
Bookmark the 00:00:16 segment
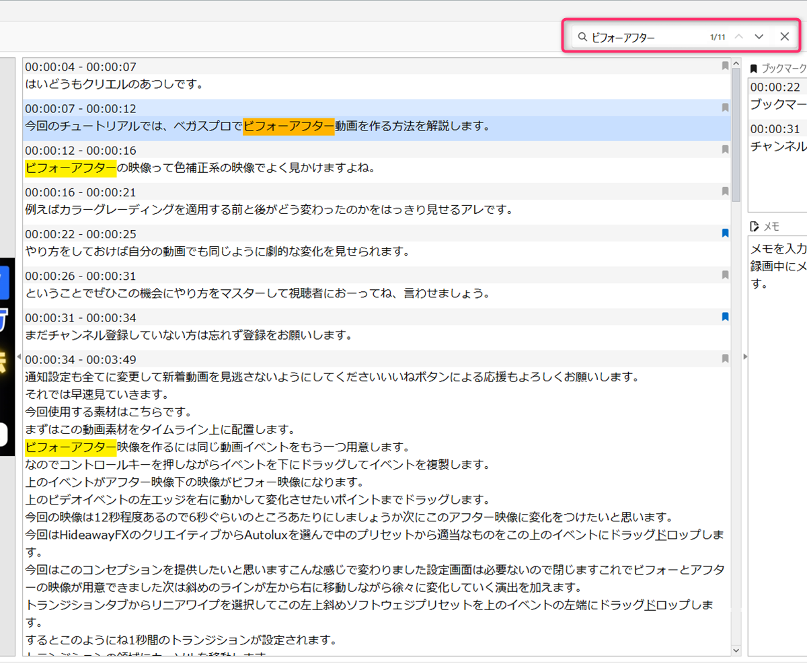(725, 191)
